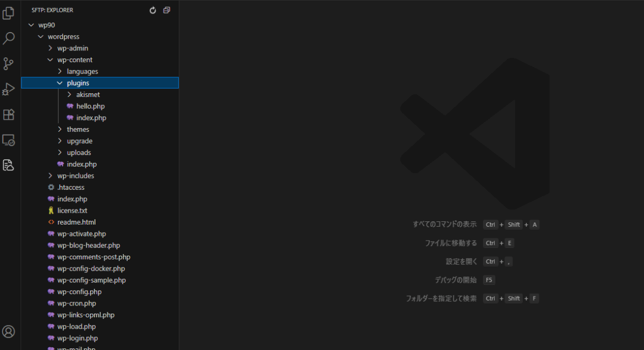
Task: Click the ファイルに移動する hint text
Action: 451,243
